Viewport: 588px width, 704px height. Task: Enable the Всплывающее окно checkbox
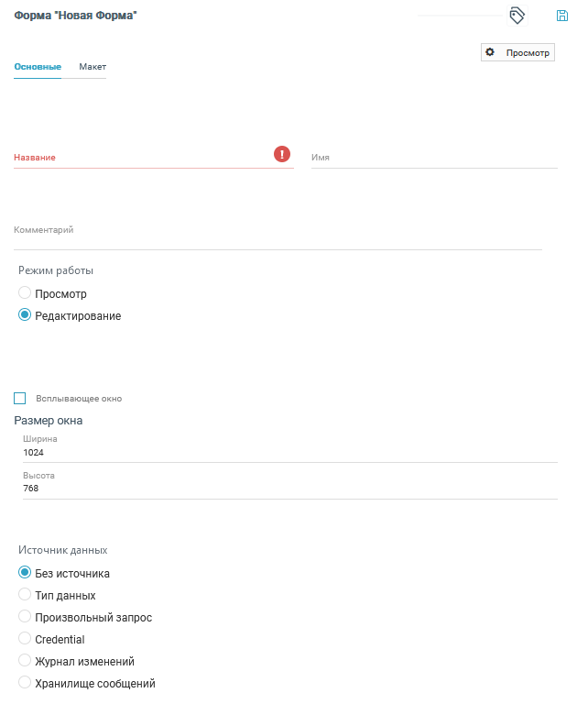(20, 398)
